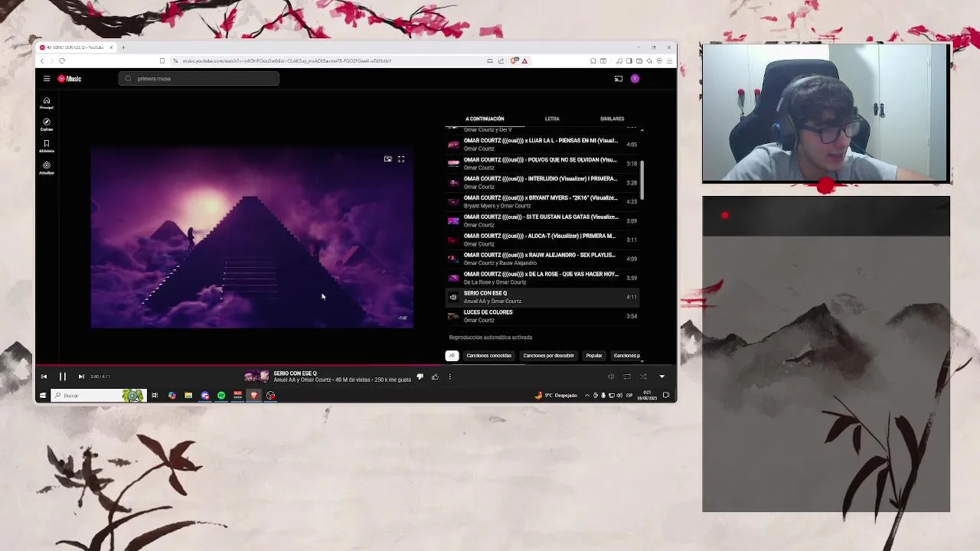Viewport: 980px width, 551px height.
Task: Play the queue item POLVOS QUE NO SE OLVIDAN
Action: click(x=543, y=164)
